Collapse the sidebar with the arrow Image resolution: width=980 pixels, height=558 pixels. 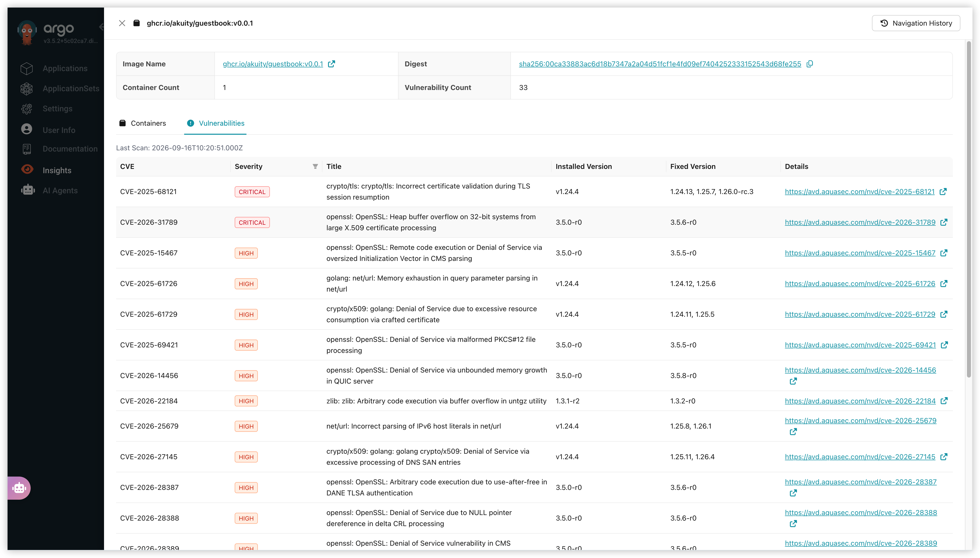coord(101,27)
